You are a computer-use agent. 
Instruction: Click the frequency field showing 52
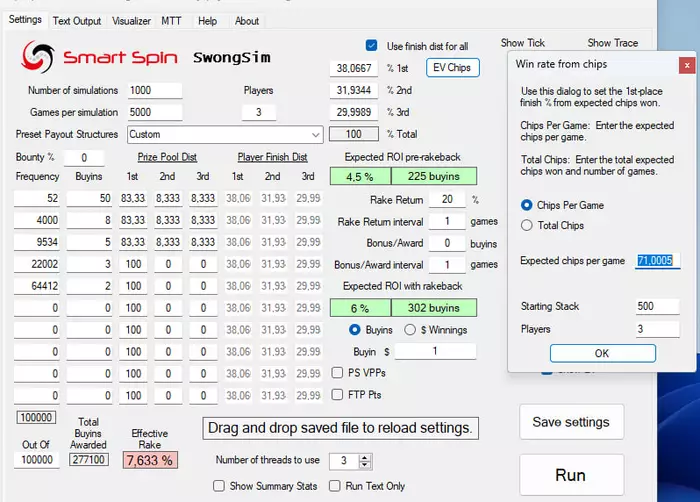tap(37, 198)
